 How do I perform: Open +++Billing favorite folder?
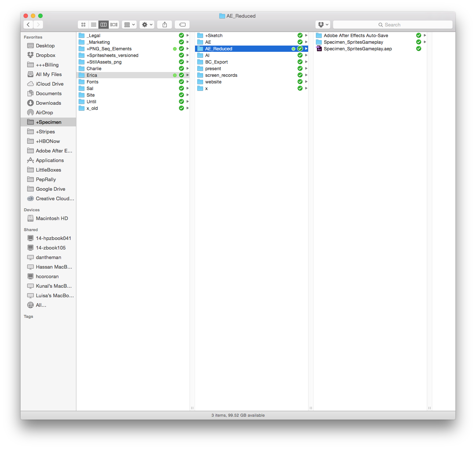click(48, 65)
